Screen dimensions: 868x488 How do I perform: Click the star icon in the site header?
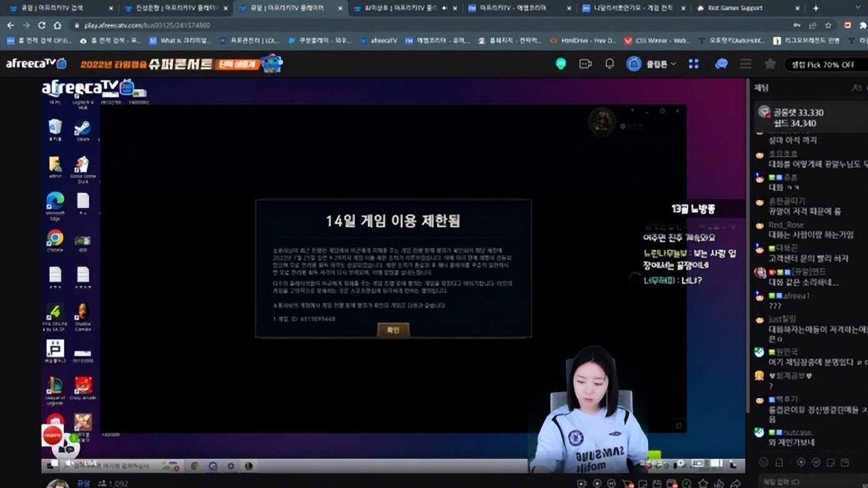pos(770,64)
